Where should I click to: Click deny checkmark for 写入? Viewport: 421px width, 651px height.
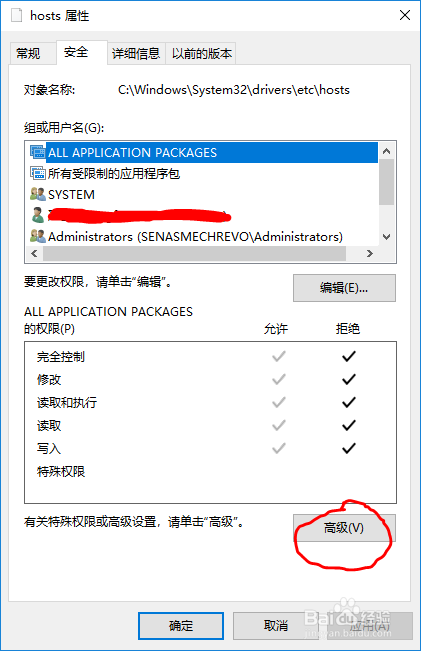348,448
